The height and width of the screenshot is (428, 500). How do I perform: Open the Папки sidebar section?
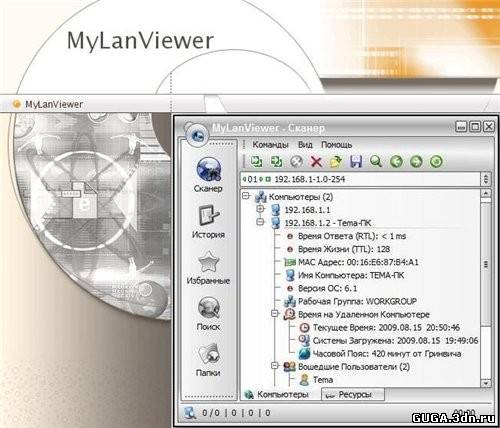[x=208, y=360]
